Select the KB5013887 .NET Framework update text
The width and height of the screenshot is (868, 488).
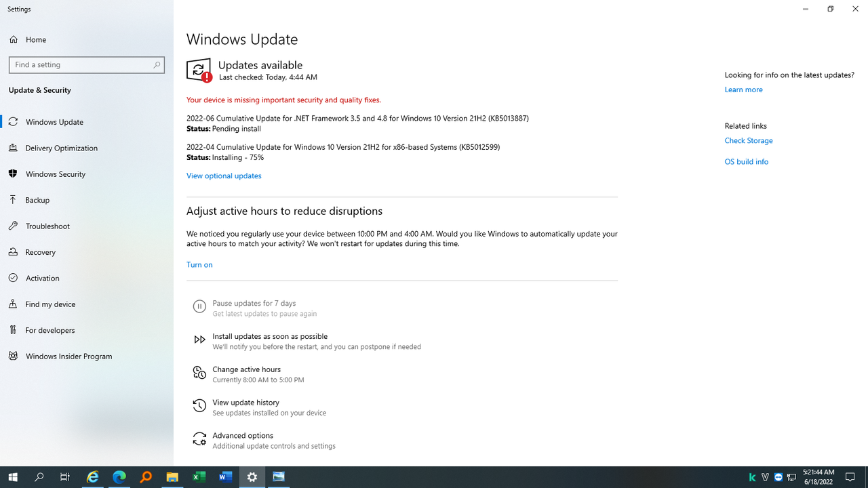[357, 118]
